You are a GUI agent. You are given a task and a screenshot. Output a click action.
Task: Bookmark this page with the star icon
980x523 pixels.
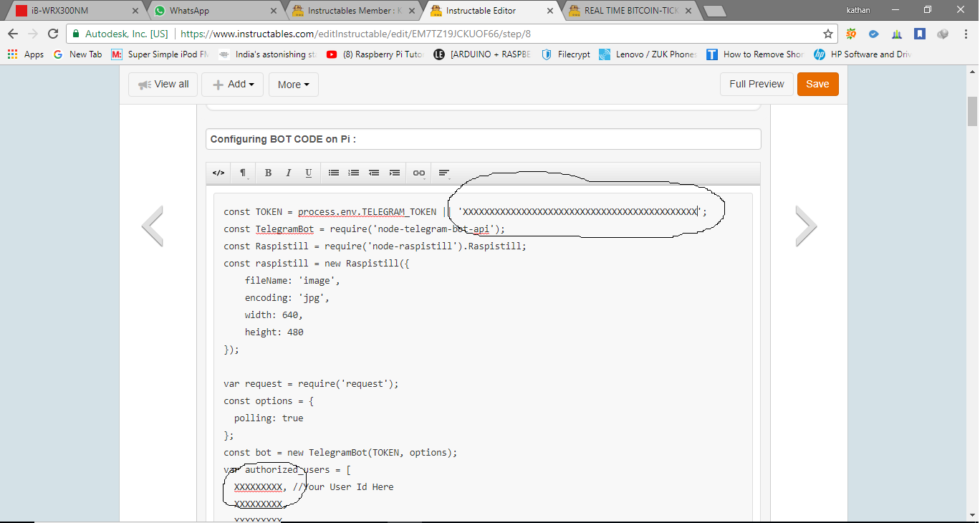[x=828, y=34]
